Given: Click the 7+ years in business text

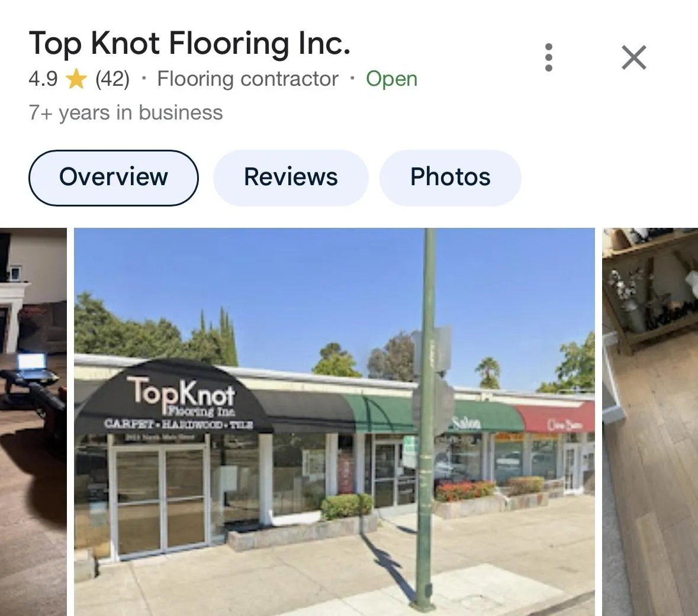Looking at the screenshot, I should pyautogui.click(x=126, y=112).
